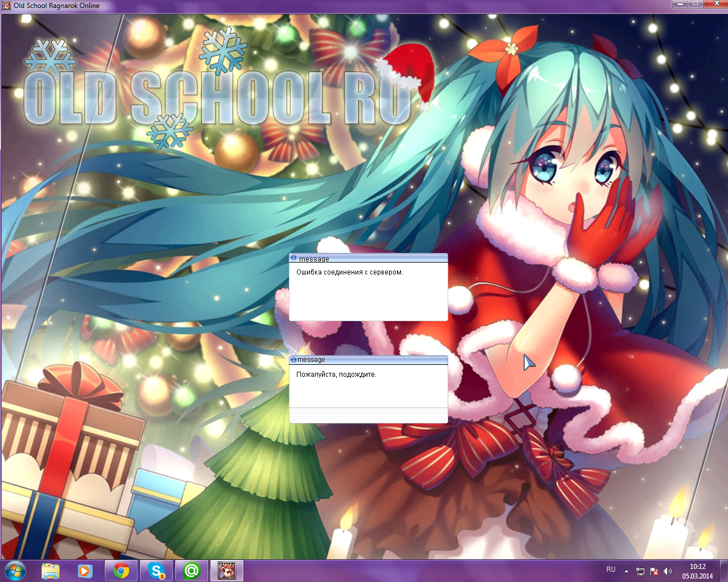The width and height of the screenshot is (728, 582).
Task: Open Skype from the taskbar
Action: 156,571
